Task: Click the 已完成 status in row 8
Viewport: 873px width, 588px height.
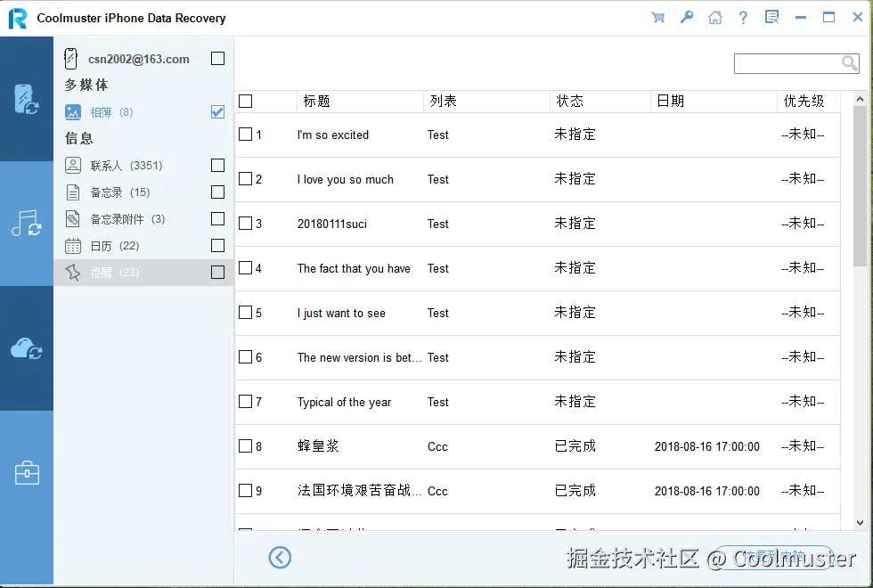Action: pyautogui.click(x=575, y=446)
